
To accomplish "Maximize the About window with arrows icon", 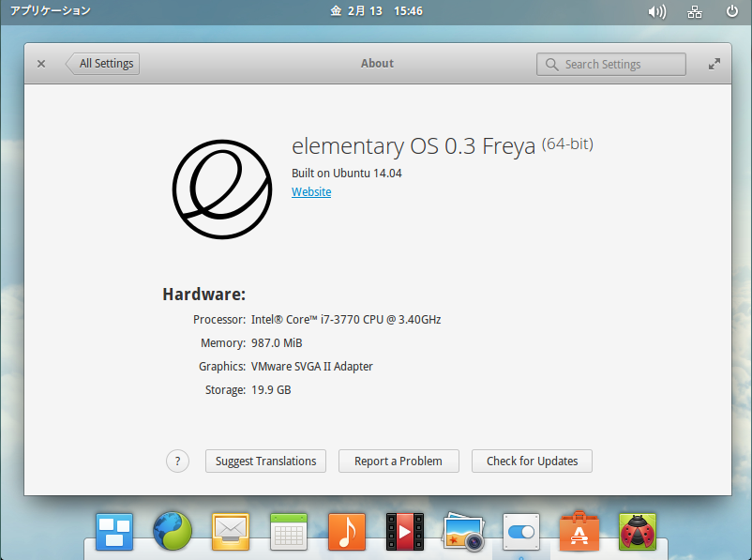I will (714, 64).
